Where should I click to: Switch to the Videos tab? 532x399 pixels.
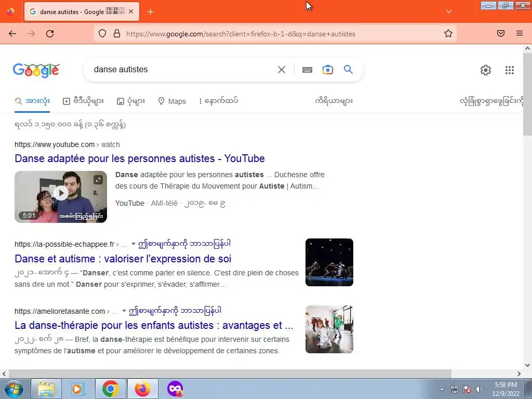click(x=84, y=101)
